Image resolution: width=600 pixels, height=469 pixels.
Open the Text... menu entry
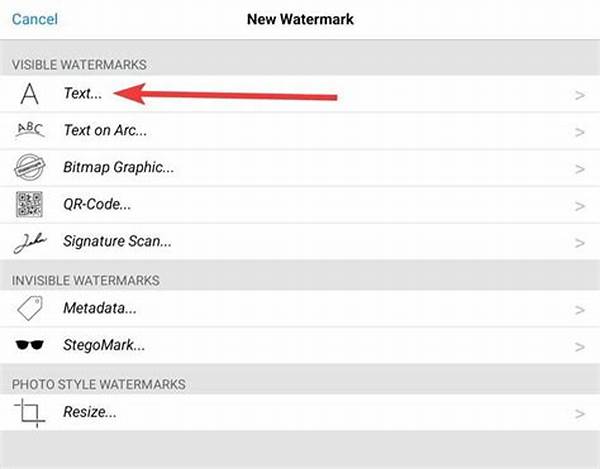pyautogui.click(x=83, y=94)
